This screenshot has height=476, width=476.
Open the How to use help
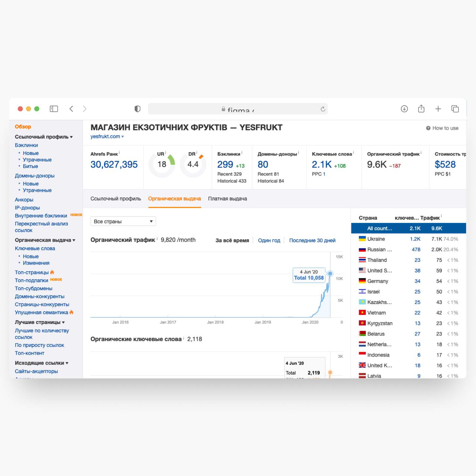(442, 128)
